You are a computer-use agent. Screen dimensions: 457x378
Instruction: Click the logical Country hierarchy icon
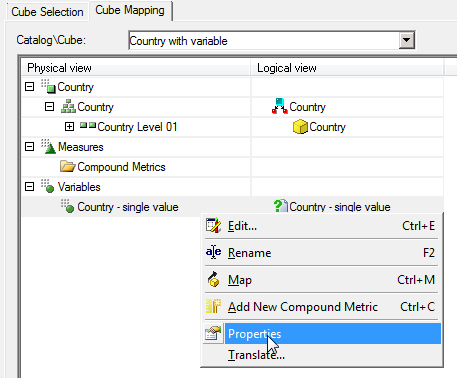click(x=280, y=106)
